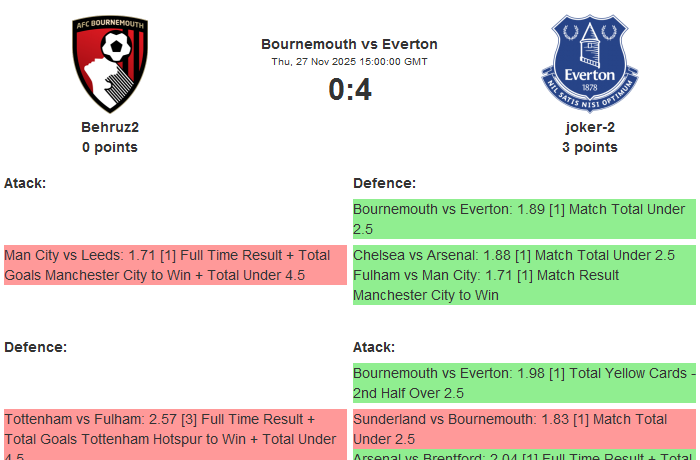Click Bournemouth vs Everton Match Total Under 2.5 bet
The width and height of the screenshot is (700, 460).
click(x=524, y=219)
